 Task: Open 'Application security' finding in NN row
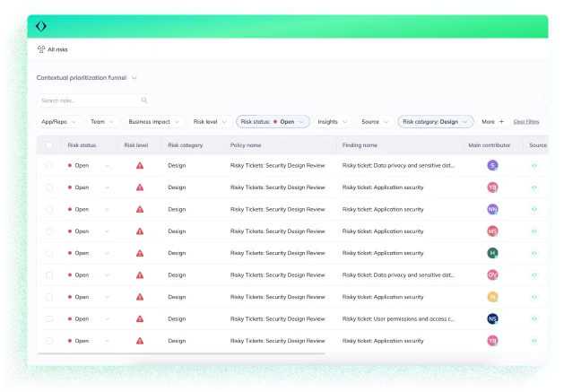[x=383, y=209]
